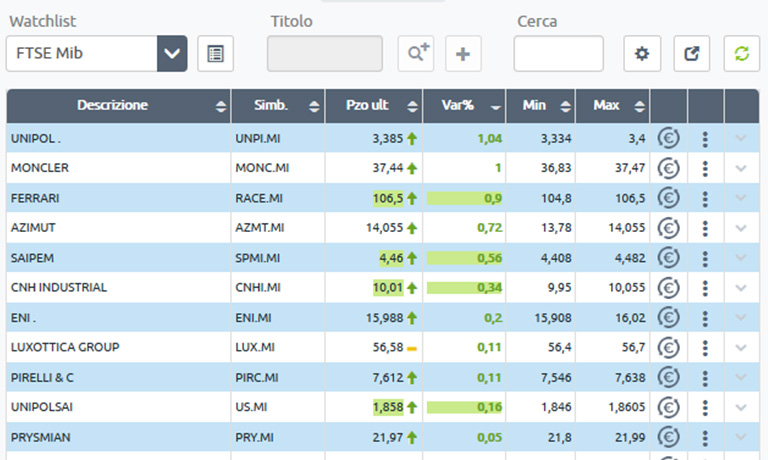Viewport: 768px width, 460px height.
Task: Select the AZMT.MI symbol cell
Action: 278,228
